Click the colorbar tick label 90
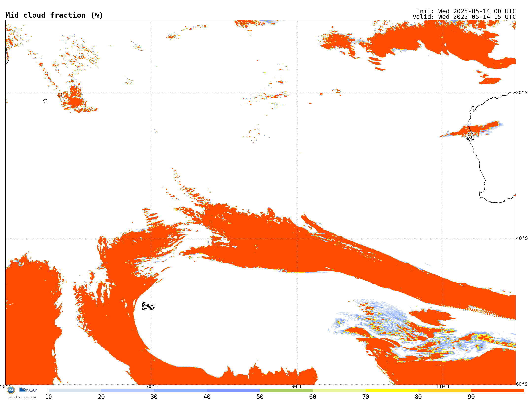Image resolution: width=532 pixels, height=400 pixels. tap(471, 397)
